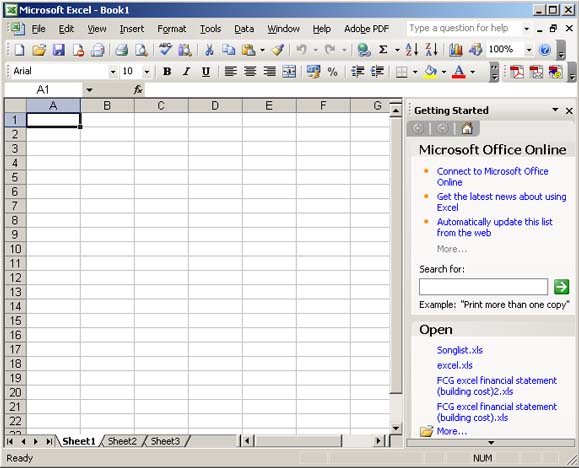The image size is (579, 468).
Task: Print using the printer icon
Action: click(121, 49)
